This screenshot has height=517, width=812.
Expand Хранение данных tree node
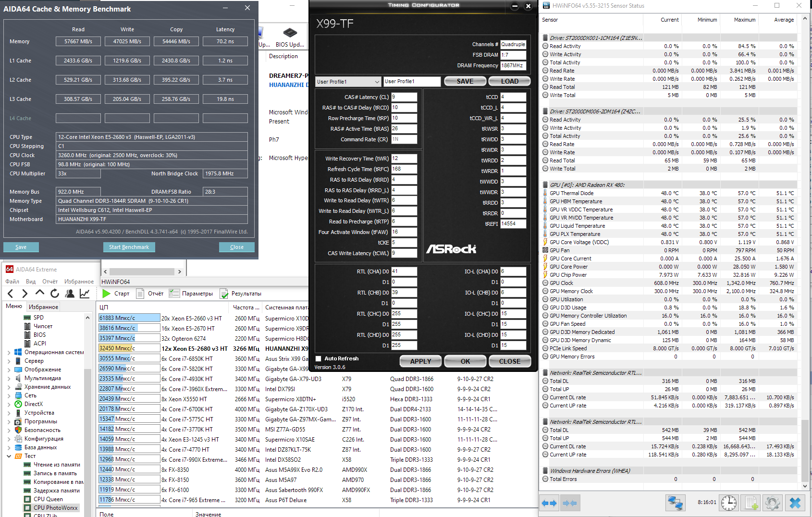tap(9, 387)
